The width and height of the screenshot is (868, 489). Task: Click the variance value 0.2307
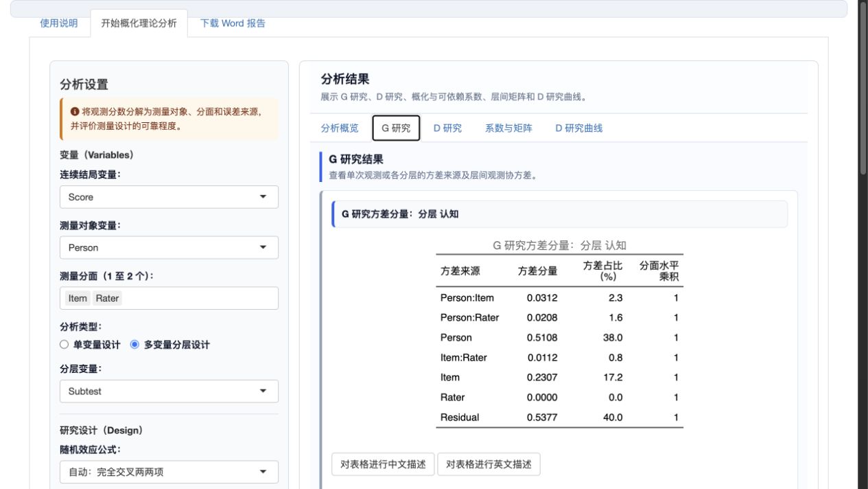pos(542,378)
